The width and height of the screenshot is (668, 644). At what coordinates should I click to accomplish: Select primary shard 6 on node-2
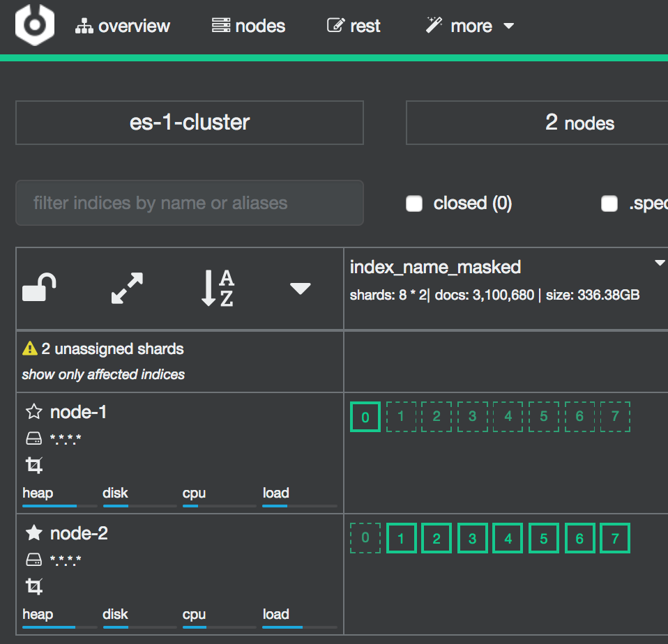point(580,538)
